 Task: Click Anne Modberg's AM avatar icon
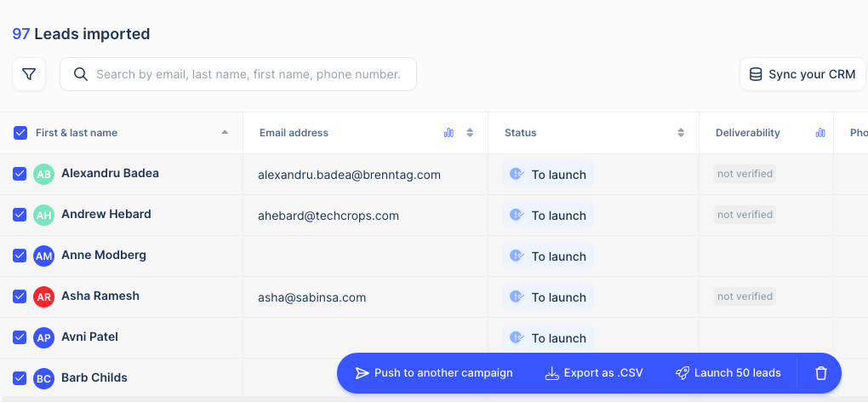click(x=43, y=256)
